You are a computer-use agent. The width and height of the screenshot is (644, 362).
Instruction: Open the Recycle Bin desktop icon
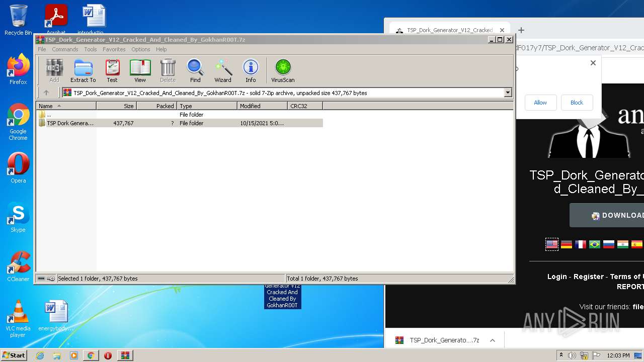tap(18, 20)
